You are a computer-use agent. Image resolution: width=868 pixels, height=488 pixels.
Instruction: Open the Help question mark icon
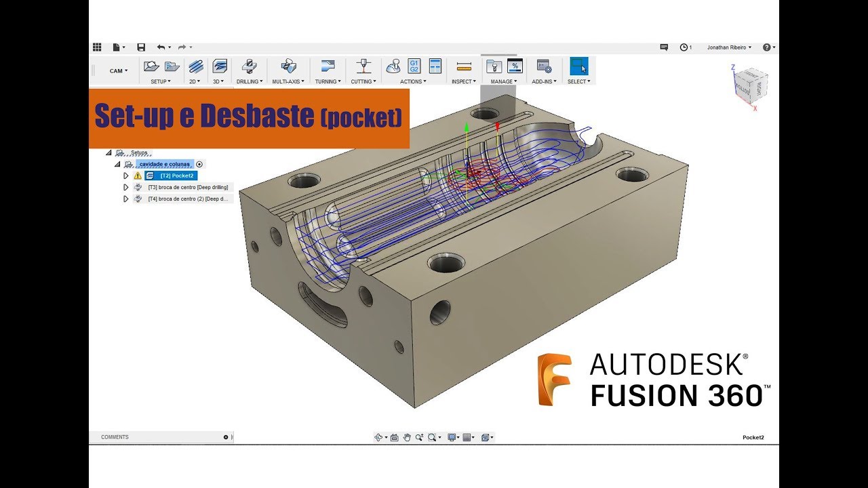click(x=767, y=47)
